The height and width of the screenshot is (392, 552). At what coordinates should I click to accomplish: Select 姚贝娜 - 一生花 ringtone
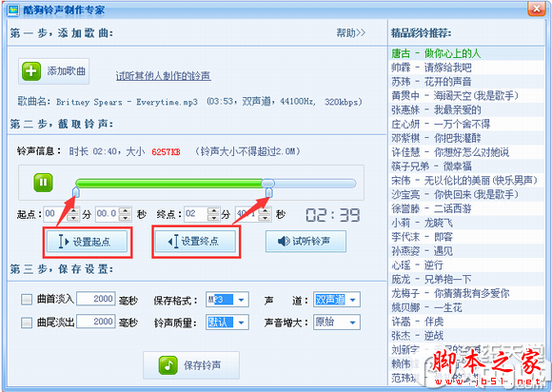tap(466, 307)
